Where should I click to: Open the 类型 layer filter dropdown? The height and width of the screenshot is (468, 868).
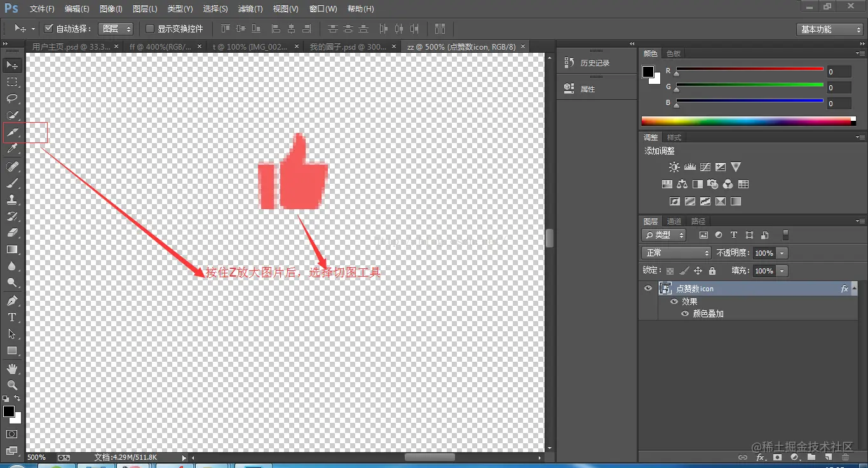pyautogui.click(x=664, y=235)
